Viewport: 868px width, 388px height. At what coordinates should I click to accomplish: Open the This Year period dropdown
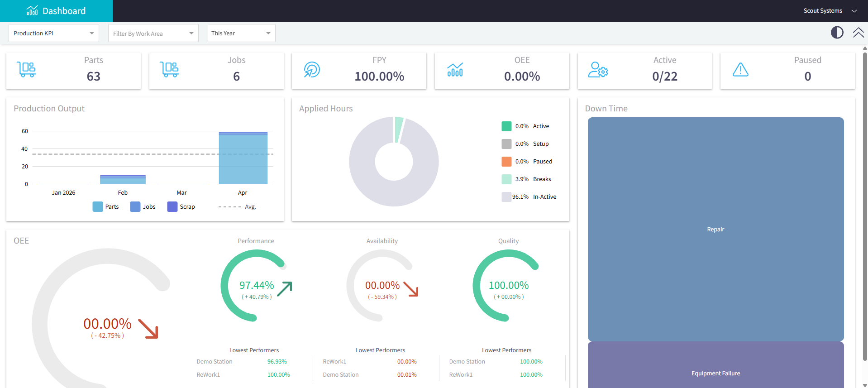click(242, 33)
